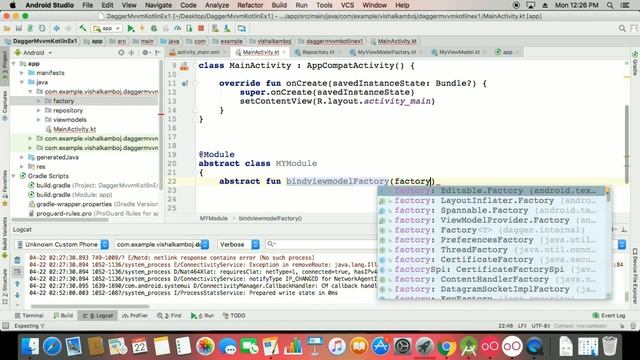Click the MYModule breadcrumb under the editor
The height and width of the screenshot is (360, 640).
coord(213,218)
